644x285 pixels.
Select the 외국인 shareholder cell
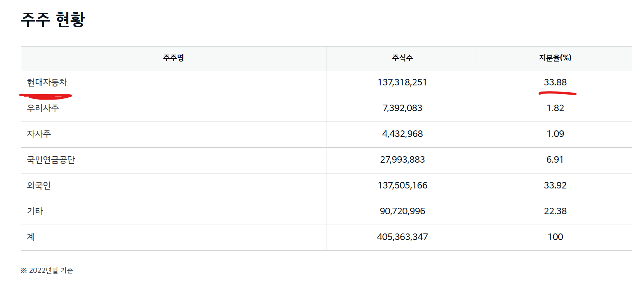point(39,185)
